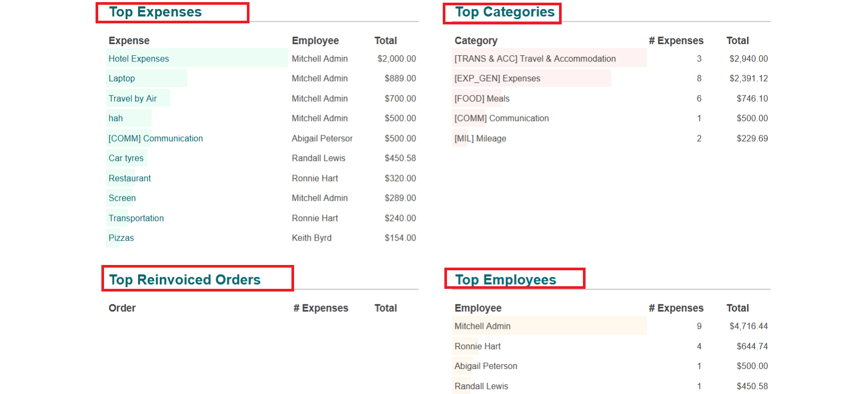Viewport: 868px width, 394px height.
Task: Click the Order column header
Action: click(122, 308)
